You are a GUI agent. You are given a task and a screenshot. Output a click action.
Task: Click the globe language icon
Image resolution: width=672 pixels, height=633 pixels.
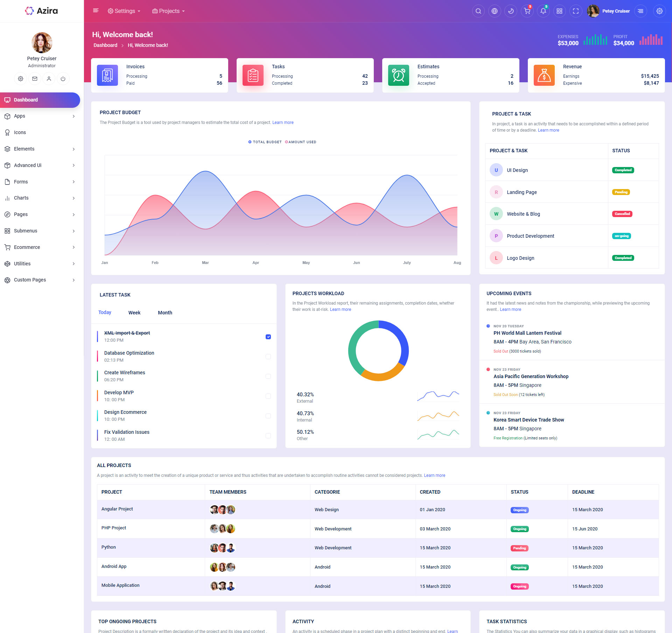[494, 11]
